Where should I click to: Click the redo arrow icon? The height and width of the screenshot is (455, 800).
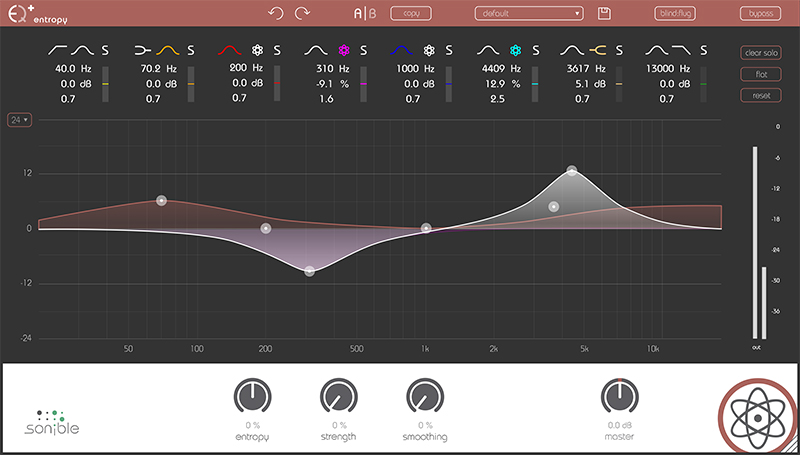(x=302, y=13)
